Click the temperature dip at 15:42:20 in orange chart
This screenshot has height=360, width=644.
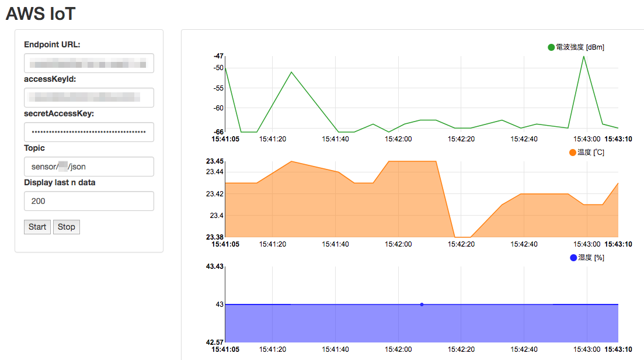tap(462, 237)
